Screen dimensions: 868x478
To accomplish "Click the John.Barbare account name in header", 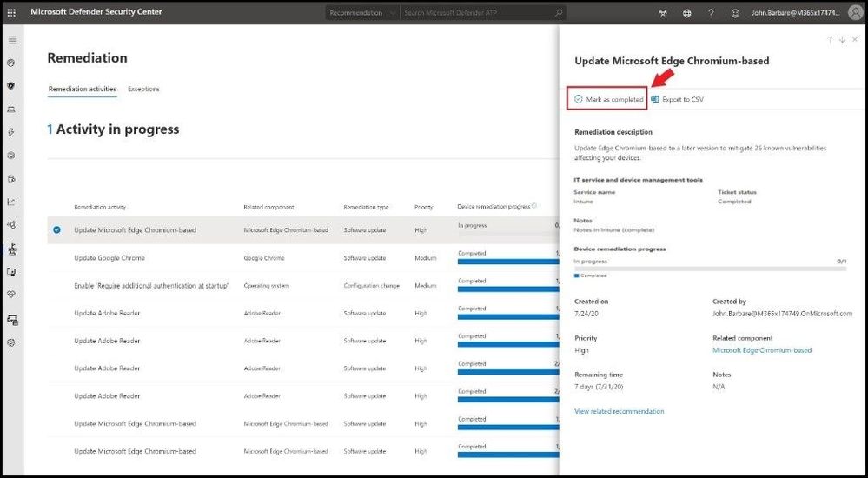I will tap(796, 13).
